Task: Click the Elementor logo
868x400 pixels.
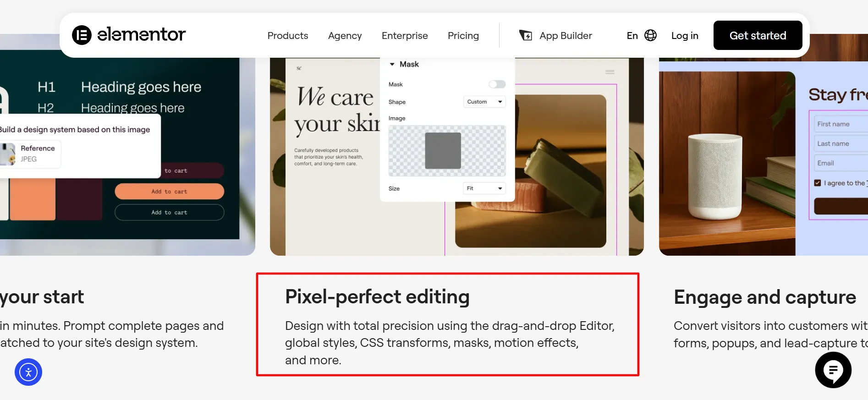Action: tap(129, 35)
